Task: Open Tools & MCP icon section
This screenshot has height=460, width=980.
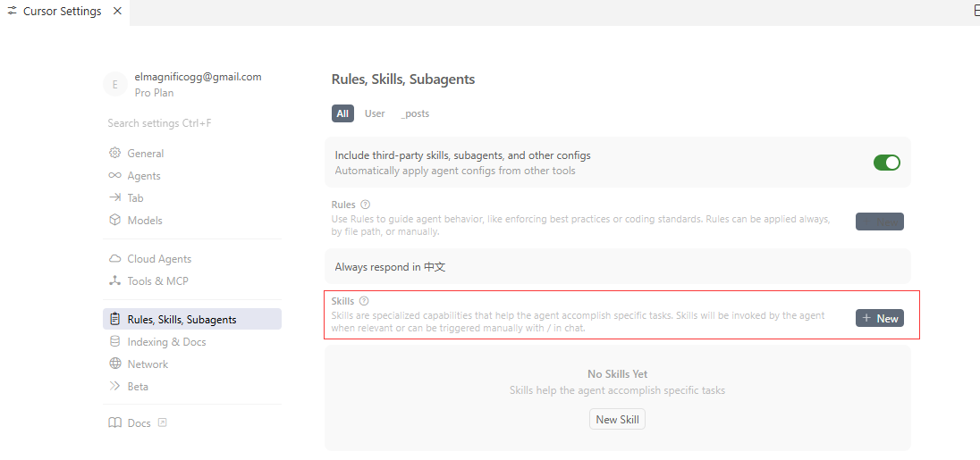Action: (114, 281)
